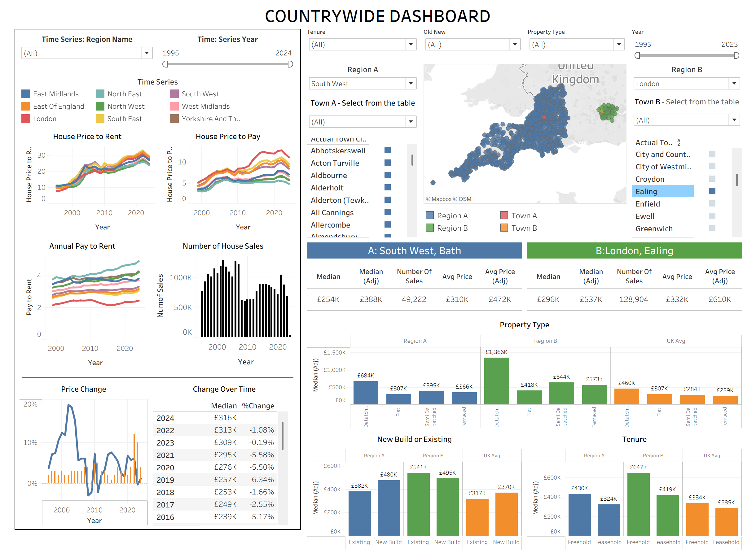Toggle the highlight square next to Croydon
This screenshot has width=756, height=557.
click(712, 179)
